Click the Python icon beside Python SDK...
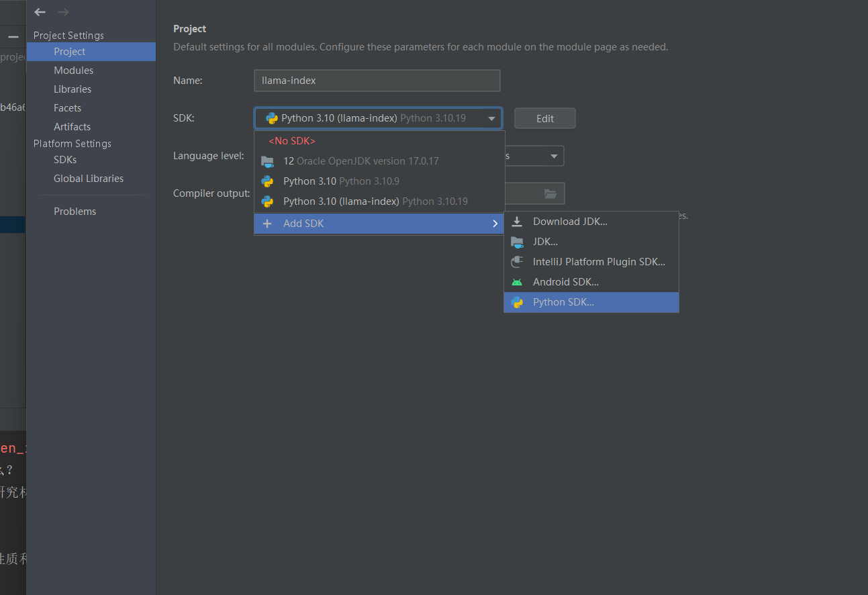 [517, 302]
